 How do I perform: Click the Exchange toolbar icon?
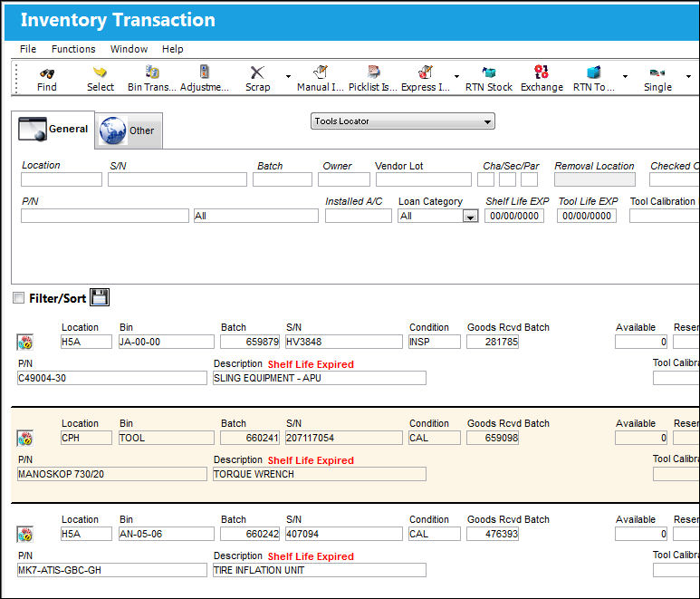[x=542, y=72]
